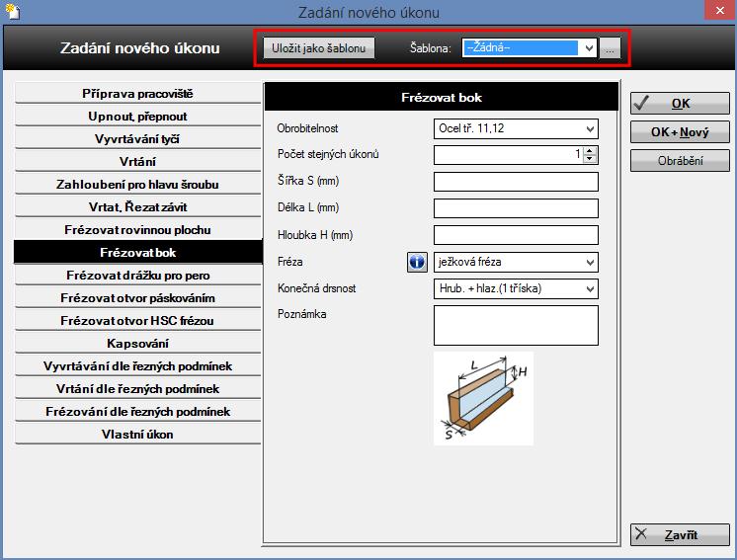Screen dimensions: 737x560
Task: Choose Frézovat drážku pro pero
Action: [x=137, y=276]
